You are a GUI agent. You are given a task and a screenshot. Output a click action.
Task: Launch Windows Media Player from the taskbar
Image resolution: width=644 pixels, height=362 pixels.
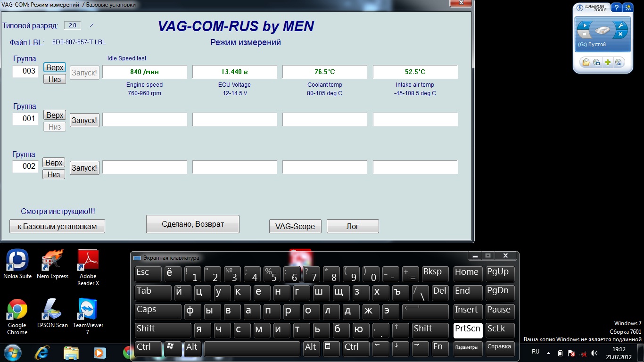click(x=99, y=353)
